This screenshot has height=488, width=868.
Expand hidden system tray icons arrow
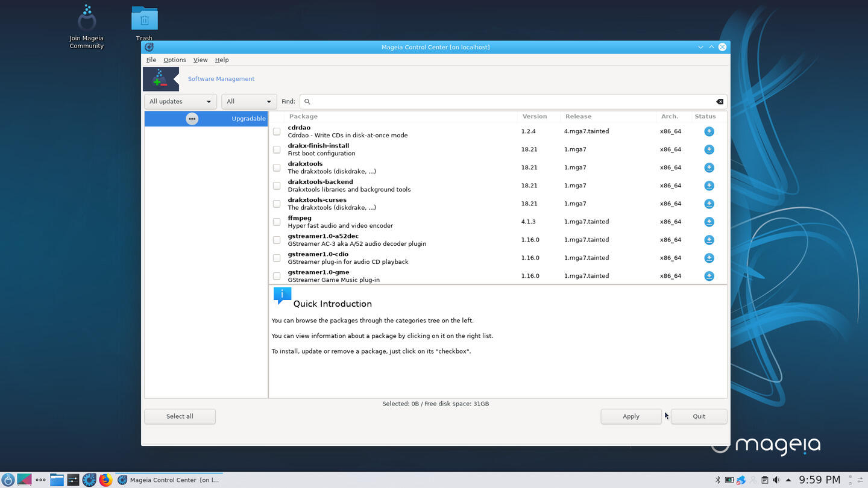pos(788,480)
